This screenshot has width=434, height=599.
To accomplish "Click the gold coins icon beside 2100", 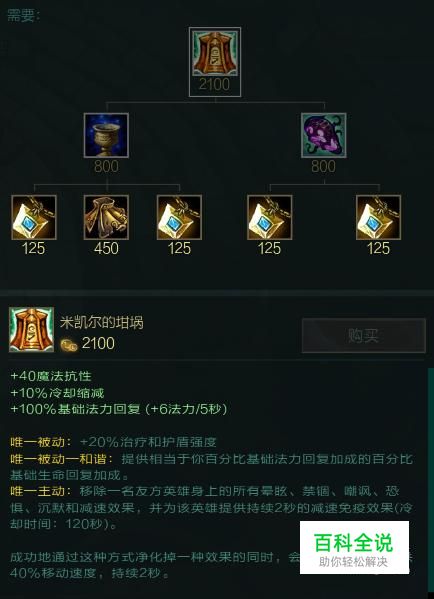I will [x=69, y=345].
